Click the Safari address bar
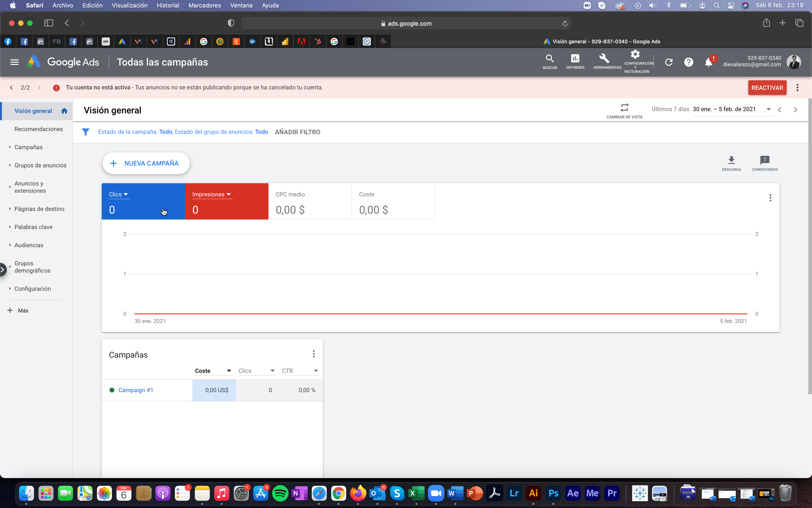The height and width of the screenshot is (508, 812). point(406,23)
